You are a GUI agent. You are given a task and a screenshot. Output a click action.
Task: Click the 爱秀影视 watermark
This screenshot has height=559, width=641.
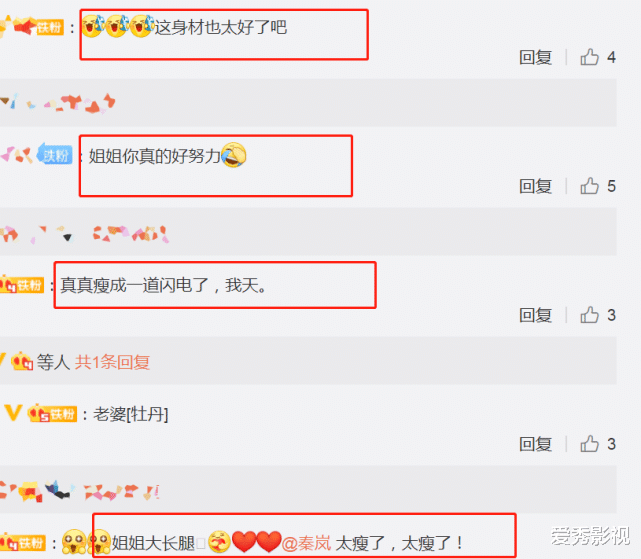click(590, 536)
